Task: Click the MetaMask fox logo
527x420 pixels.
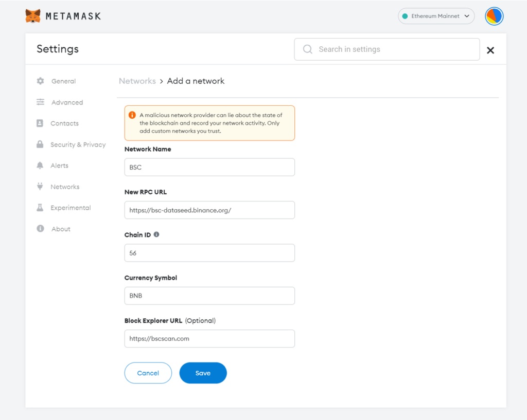Action: (x=33, y=16)
